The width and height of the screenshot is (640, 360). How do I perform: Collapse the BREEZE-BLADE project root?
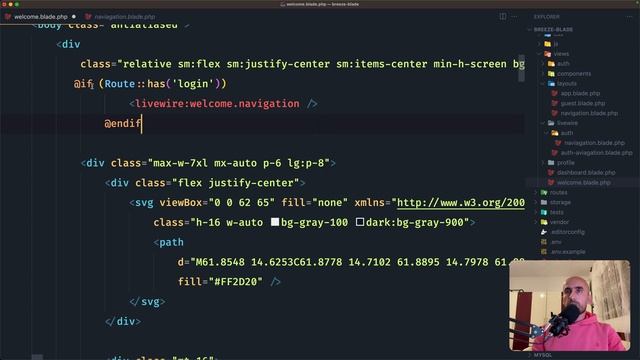[x=530, y=29]
